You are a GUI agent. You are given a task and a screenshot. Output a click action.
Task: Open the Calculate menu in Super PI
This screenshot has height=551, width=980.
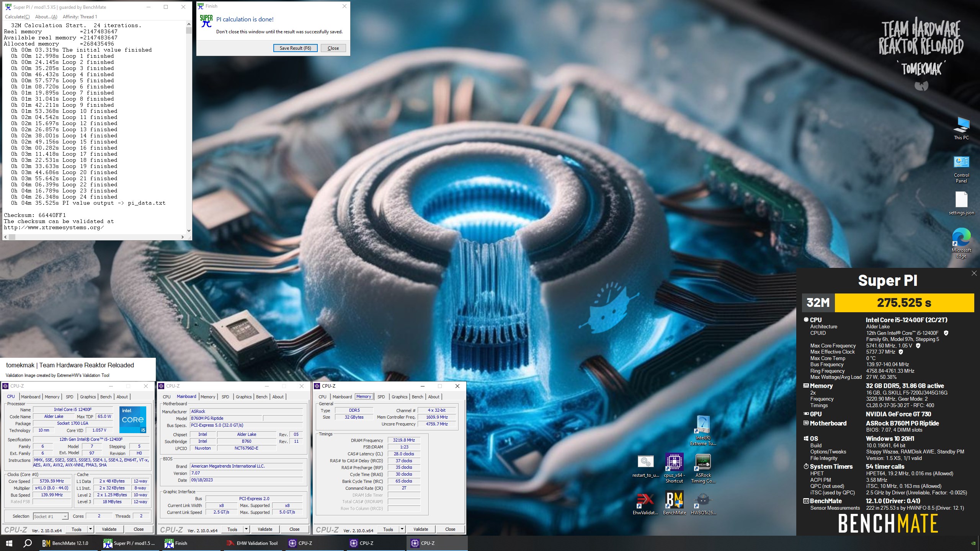pyautogui.click(x=17, y=16)
